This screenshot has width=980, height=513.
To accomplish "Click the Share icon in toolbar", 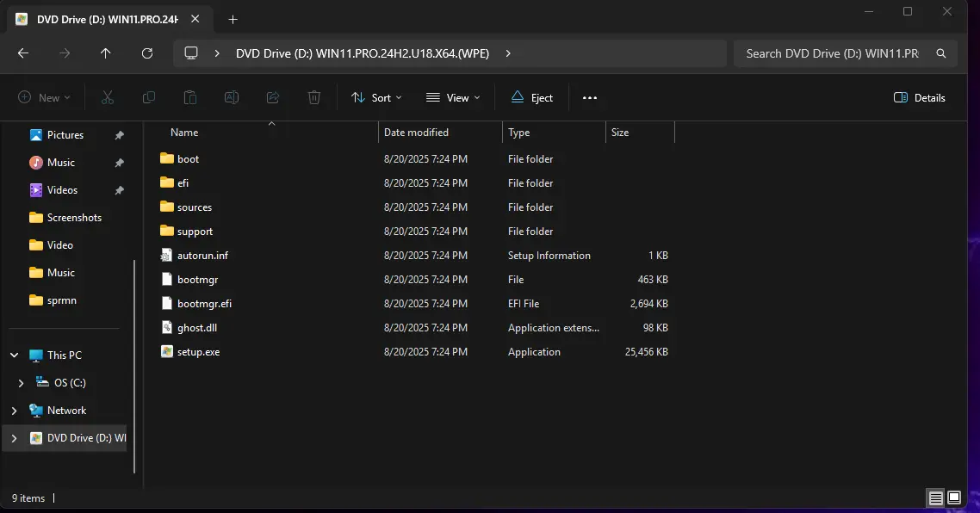I will (x=272, y=97).
